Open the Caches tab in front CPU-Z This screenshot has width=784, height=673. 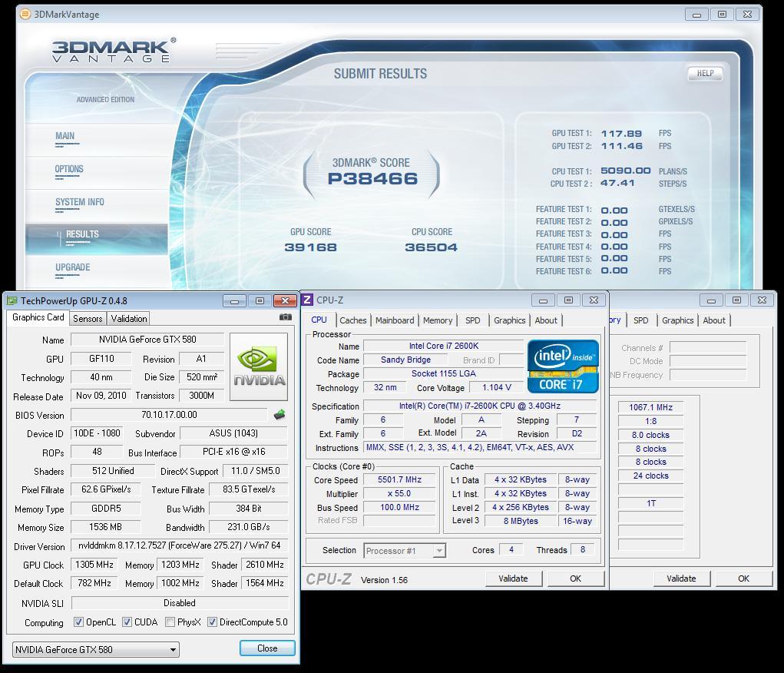click(353, 320)
